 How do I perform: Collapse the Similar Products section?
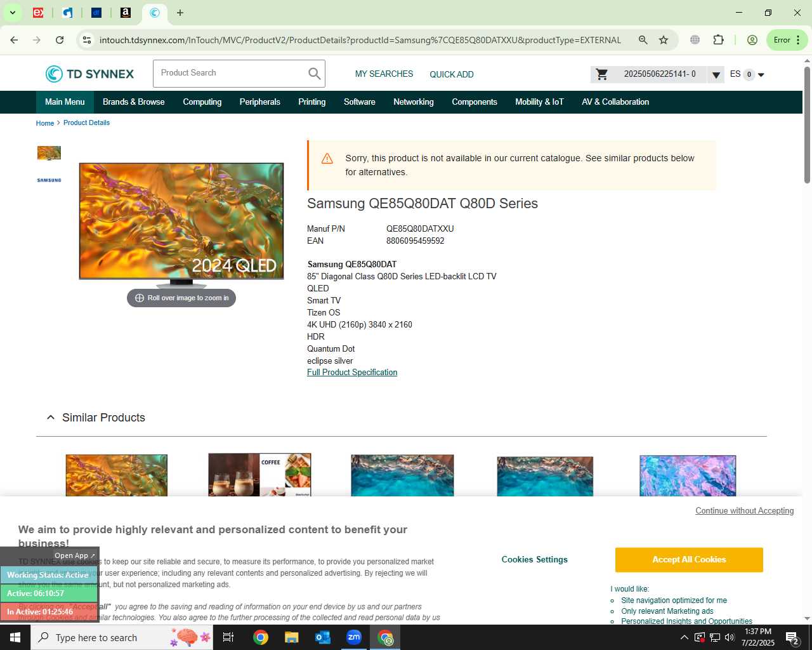(51, 418)
